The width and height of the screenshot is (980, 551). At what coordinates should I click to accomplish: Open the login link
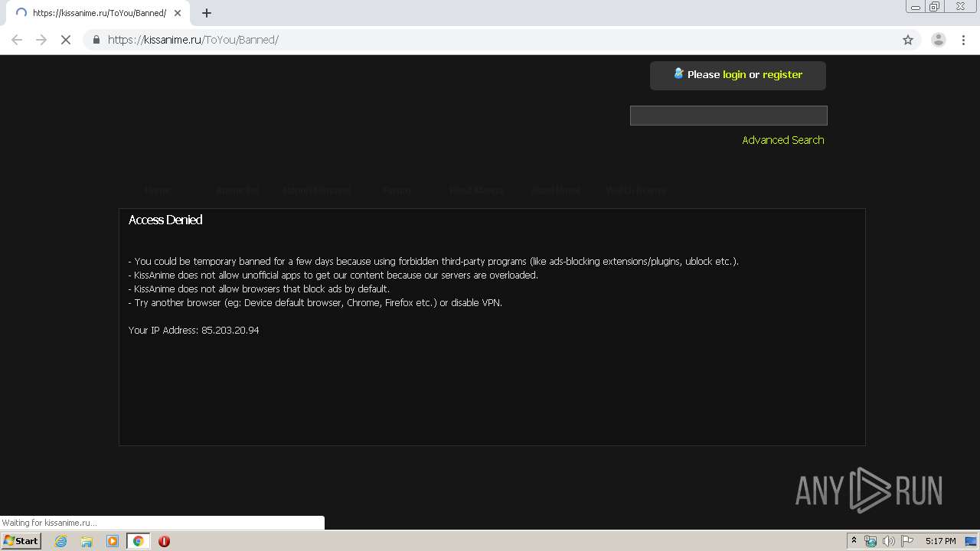click(734, 74)
